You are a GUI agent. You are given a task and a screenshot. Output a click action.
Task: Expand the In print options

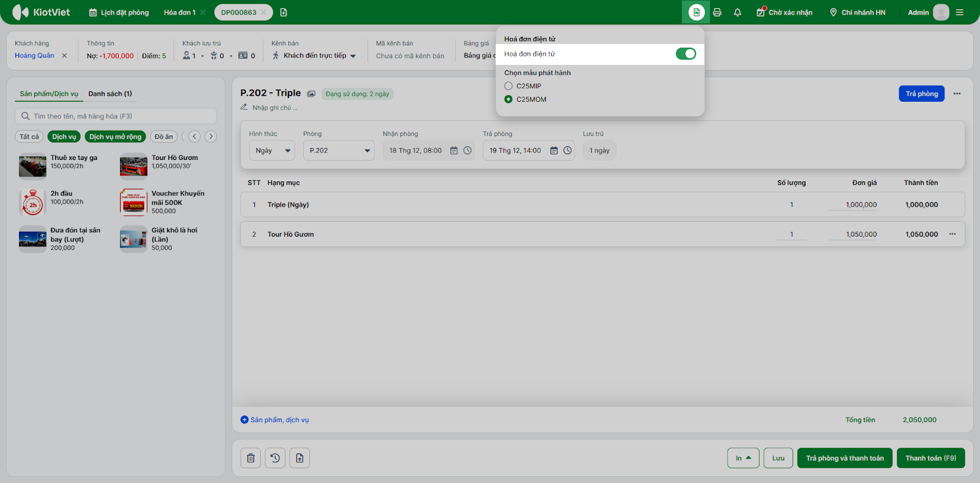click(744, 458)
